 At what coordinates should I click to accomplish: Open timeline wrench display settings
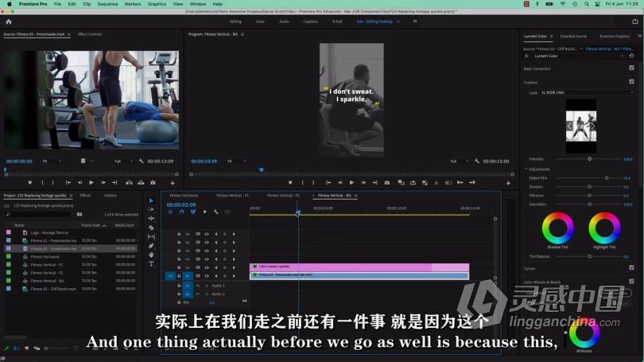pos(216,212)
